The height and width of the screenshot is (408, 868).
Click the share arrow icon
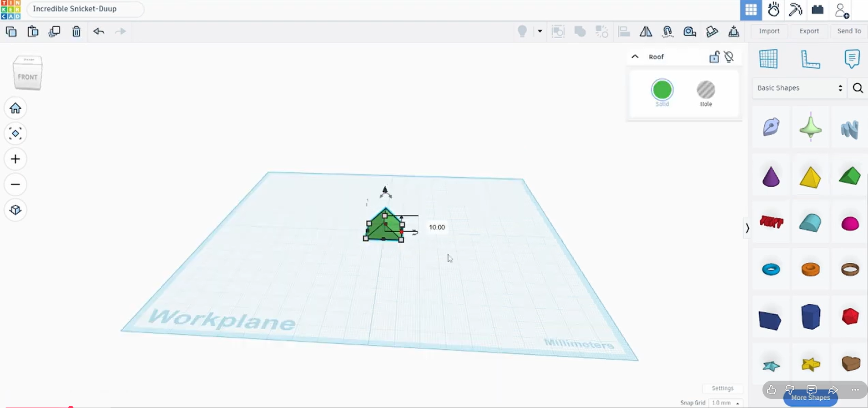point(833,390)
